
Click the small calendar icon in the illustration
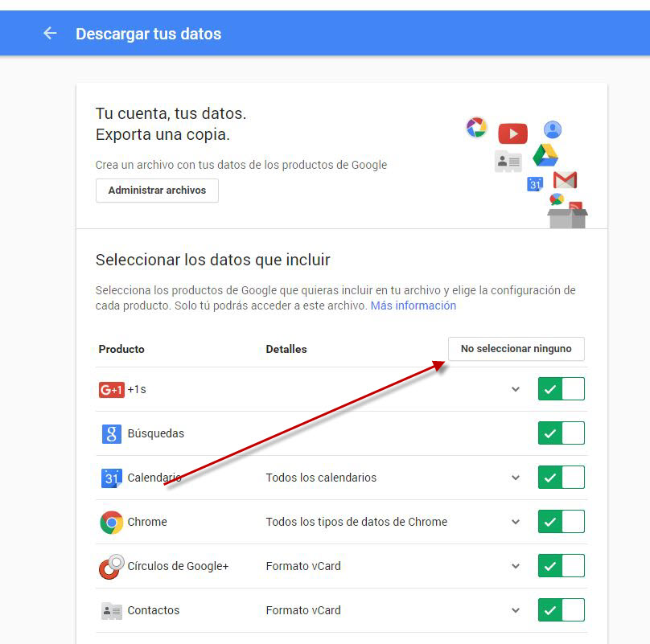(535, 184)
